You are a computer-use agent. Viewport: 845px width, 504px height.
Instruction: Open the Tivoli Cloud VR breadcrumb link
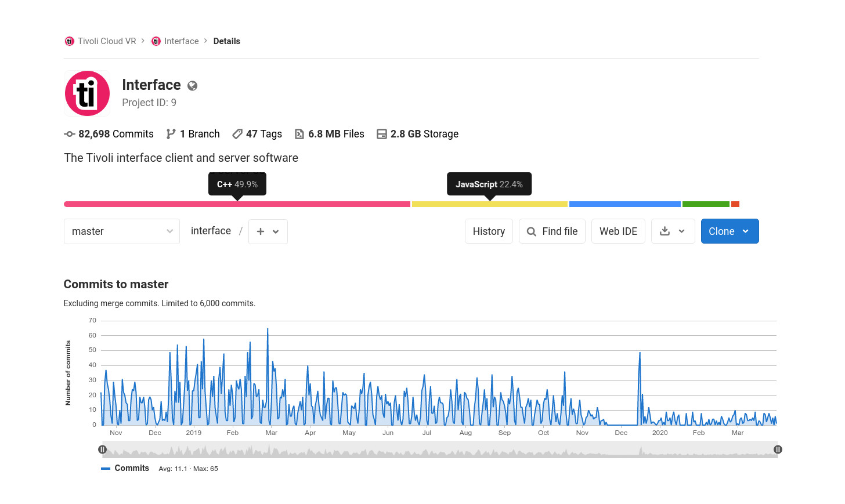(107, 41)
